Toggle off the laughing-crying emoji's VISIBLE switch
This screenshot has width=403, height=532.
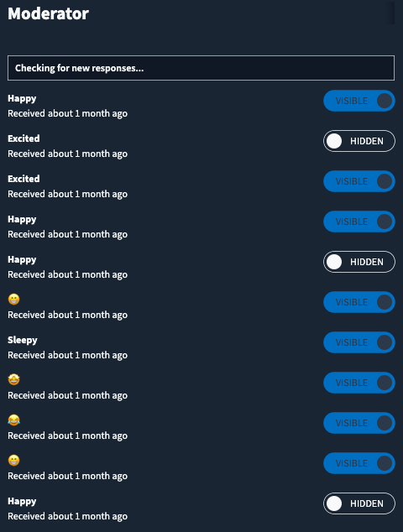pyautogui.click(x=359, y=423)
